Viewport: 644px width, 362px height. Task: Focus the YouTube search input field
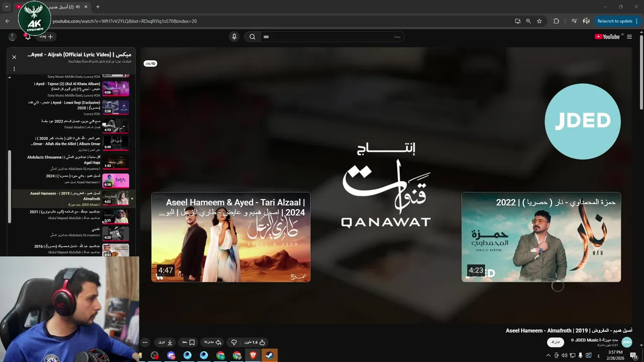tap(333, 37)
